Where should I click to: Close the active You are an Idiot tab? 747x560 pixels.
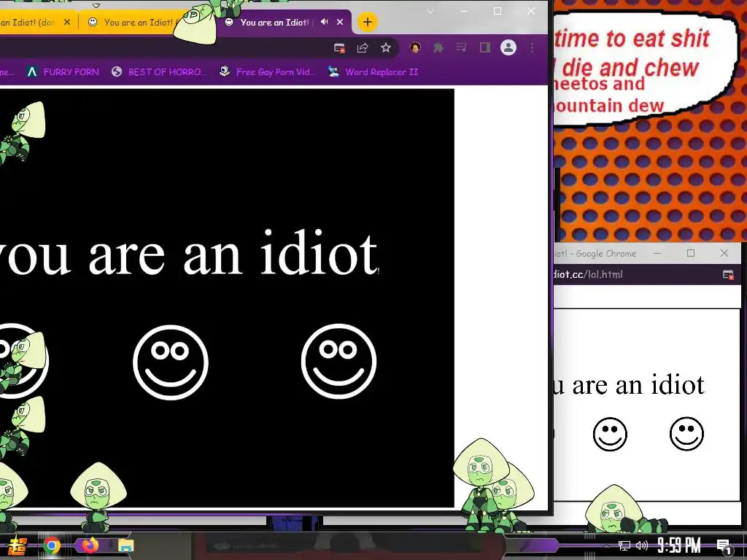point(340,22)
